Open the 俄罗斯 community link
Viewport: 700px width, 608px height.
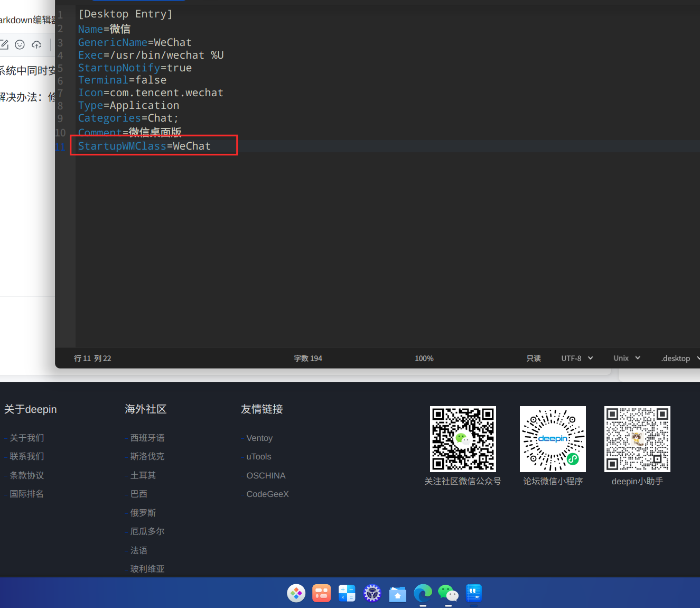tap(143, 513)
